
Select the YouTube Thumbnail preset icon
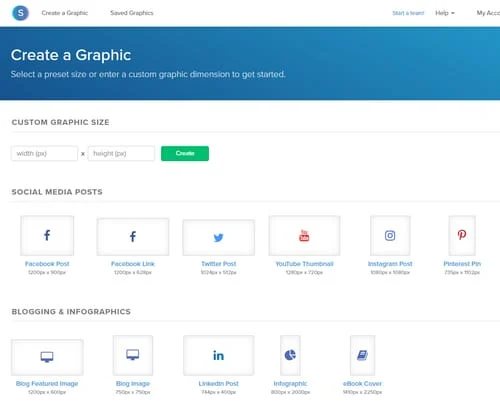tap(304, 236)
